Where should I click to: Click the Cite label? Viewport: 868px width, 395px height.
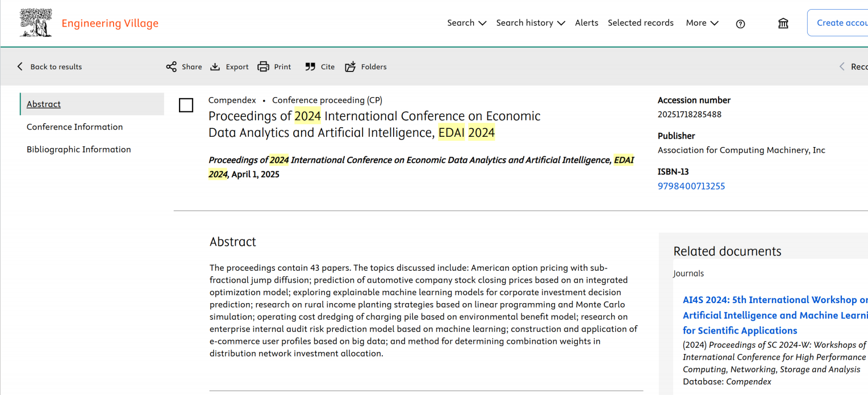pos(328,67)
